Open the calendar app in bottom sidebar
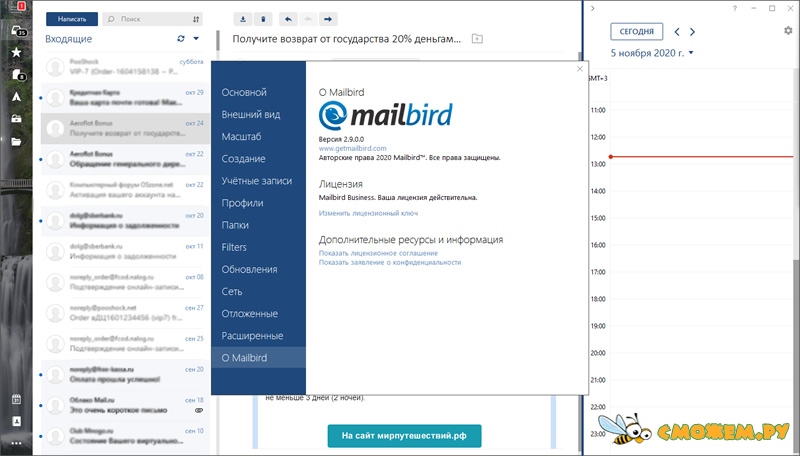The height and width of the screenshot is (456, 800). pyautogui.click(x=16, y=399)
